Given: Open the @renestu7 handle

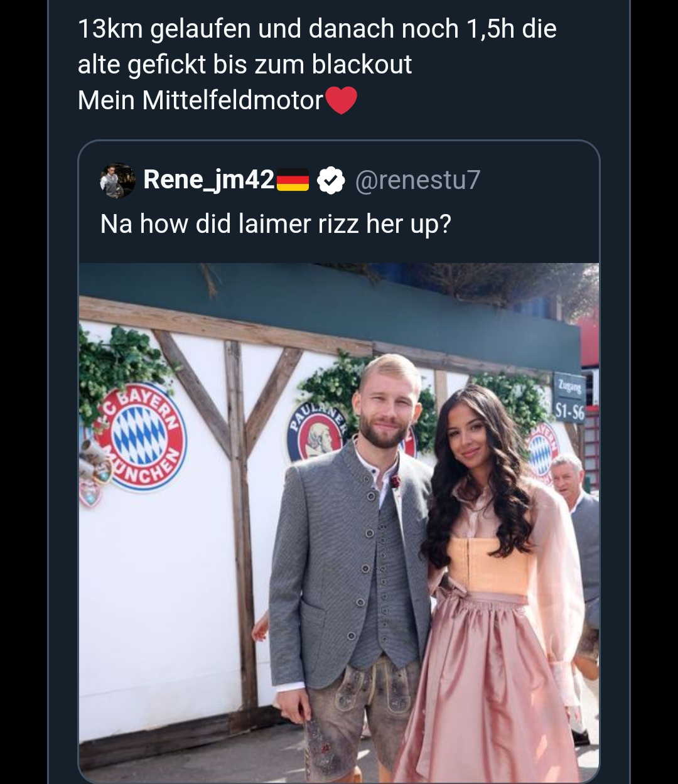Looking at the screenshot, I should coord(417,180).
